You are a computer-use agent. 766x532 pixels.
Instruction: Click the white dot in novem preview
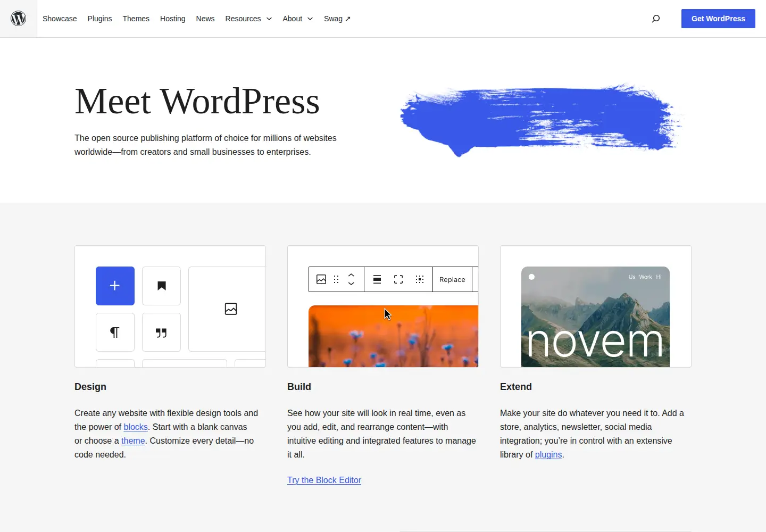(531, 277)
